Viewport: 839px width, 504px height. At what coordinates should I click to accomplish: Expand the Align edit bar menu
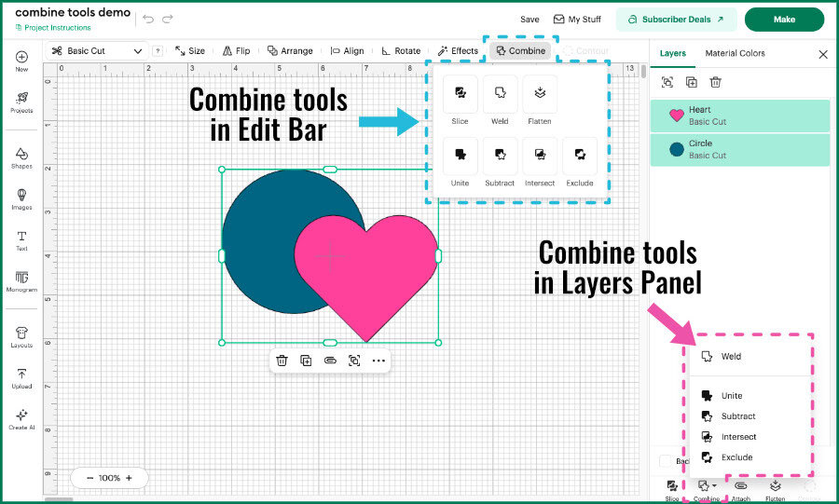348,51
